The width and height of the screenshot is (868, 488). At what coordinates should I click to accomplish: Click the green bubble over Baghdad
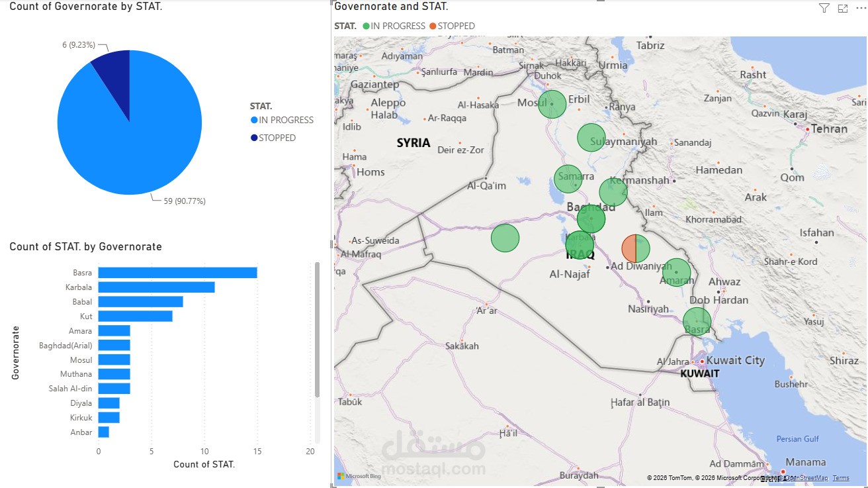[591, 219]
